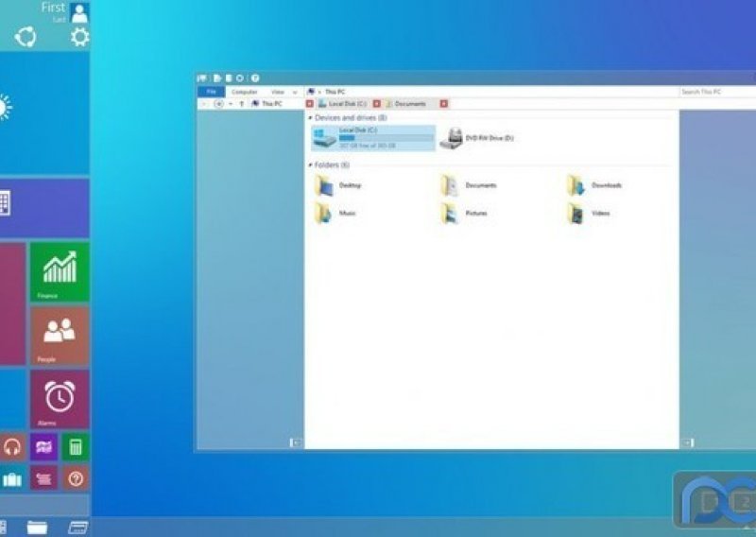Open the purple calendar wide tile

click(x=44, y=208)
